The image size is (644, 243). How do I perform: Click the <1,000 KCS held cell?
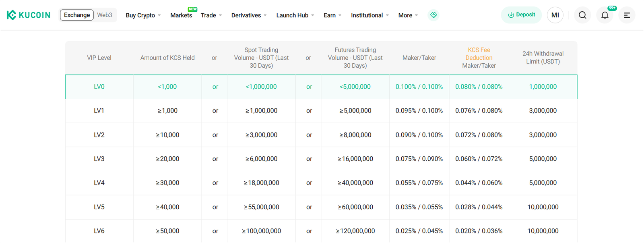coord(167,87)
